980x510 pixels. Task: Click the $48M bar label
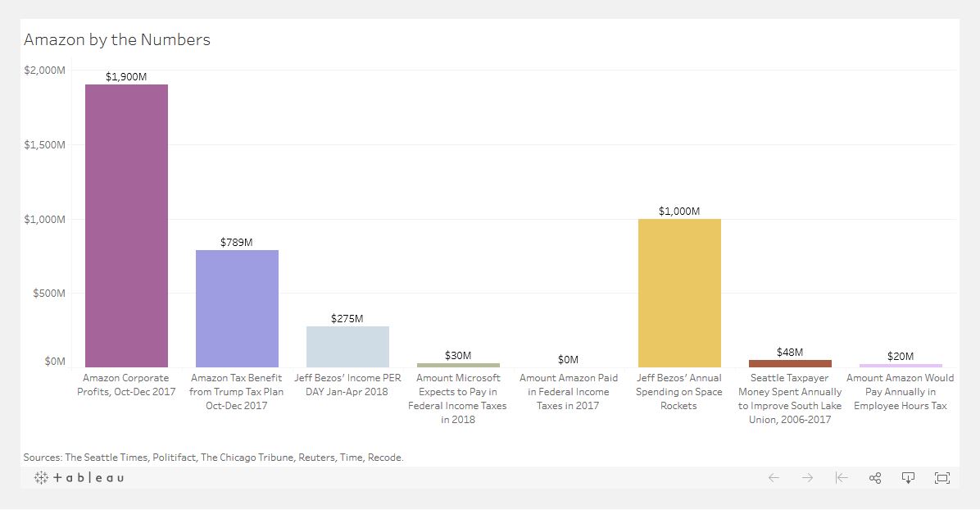[x=790, y=353]
